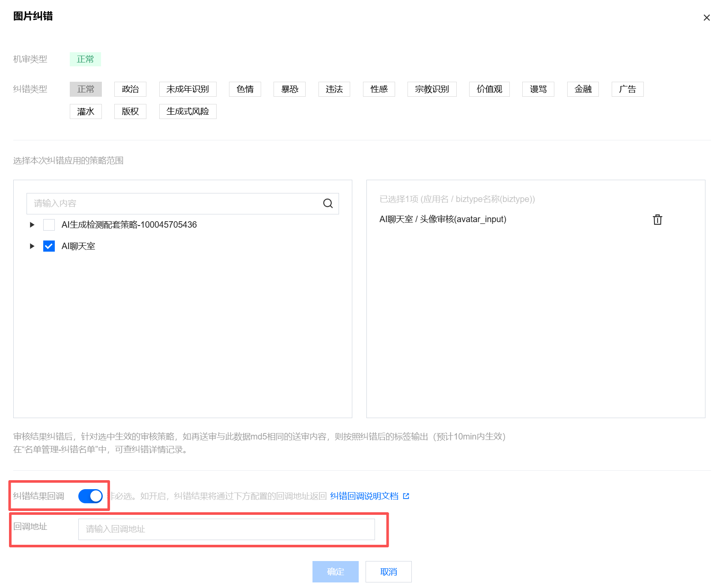The height and width of the screenshot is (588, 720).
Task: Select the 谩骂 correction type
Action: tap(538, 89)
